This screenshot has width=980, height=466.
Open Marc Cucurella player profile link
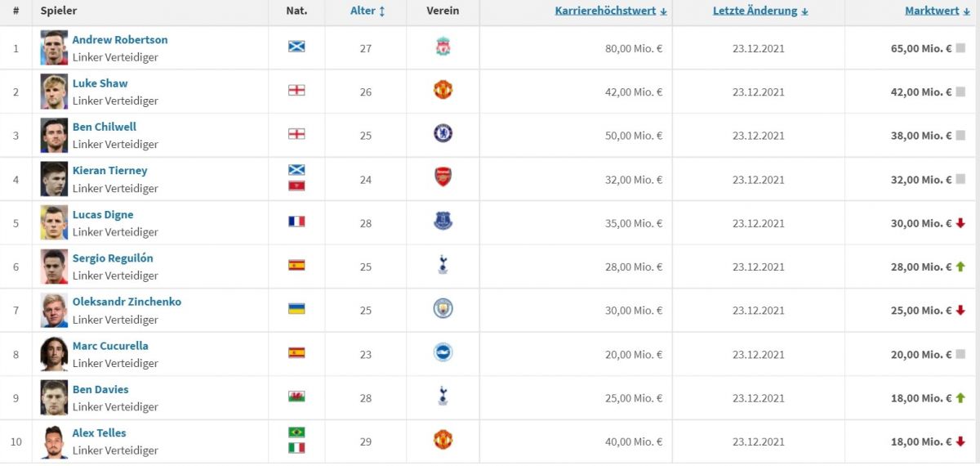(x=110, y=346)
